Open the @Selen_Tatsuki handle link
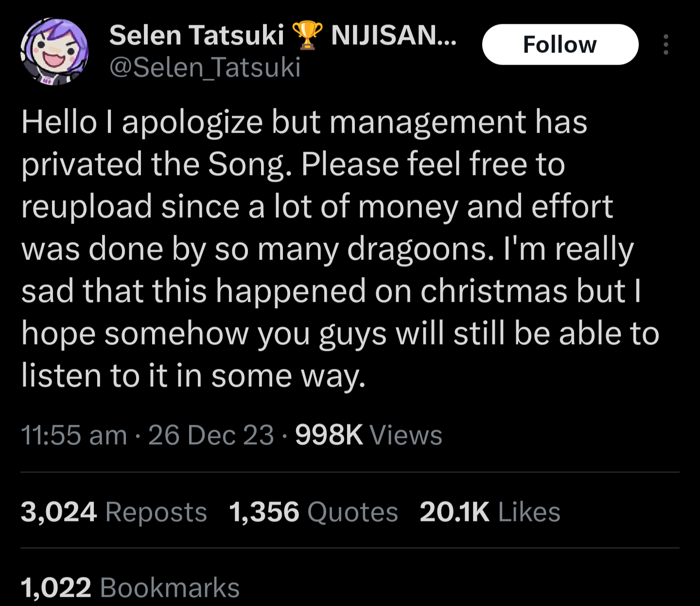 tap(205, 67)
